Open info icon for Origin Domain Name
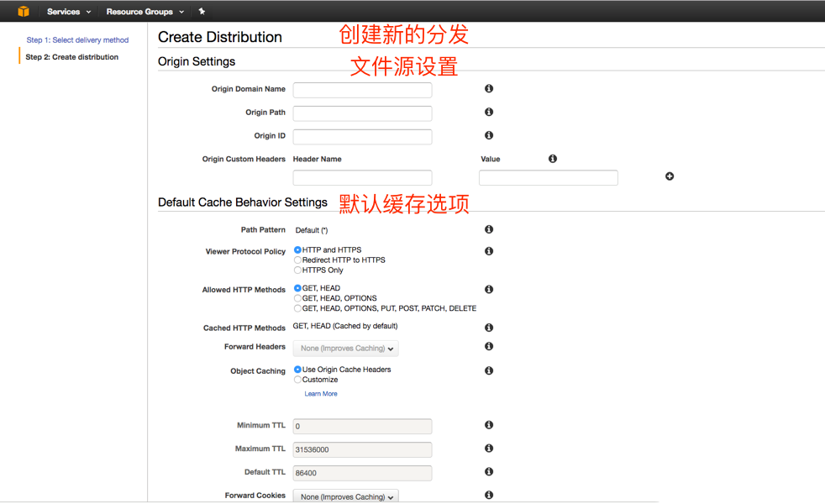Screen dimensions: 825x504 (489, 88)
